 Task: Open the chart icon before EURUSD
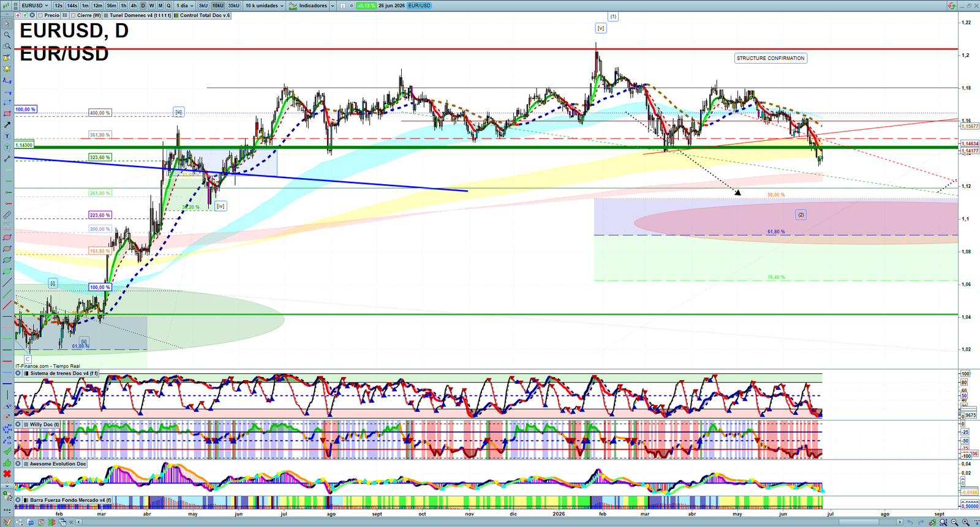point(6,6)
